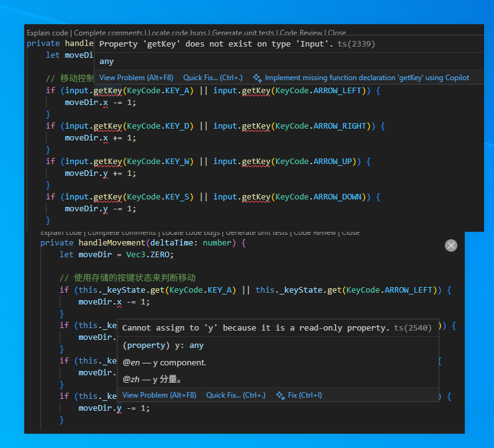Image resolution: width=494 pixels, height=448 pixels.
Task: Select the Fix (Ctrl+I) link
Action: pyautogui.click(x=304, y=395)
